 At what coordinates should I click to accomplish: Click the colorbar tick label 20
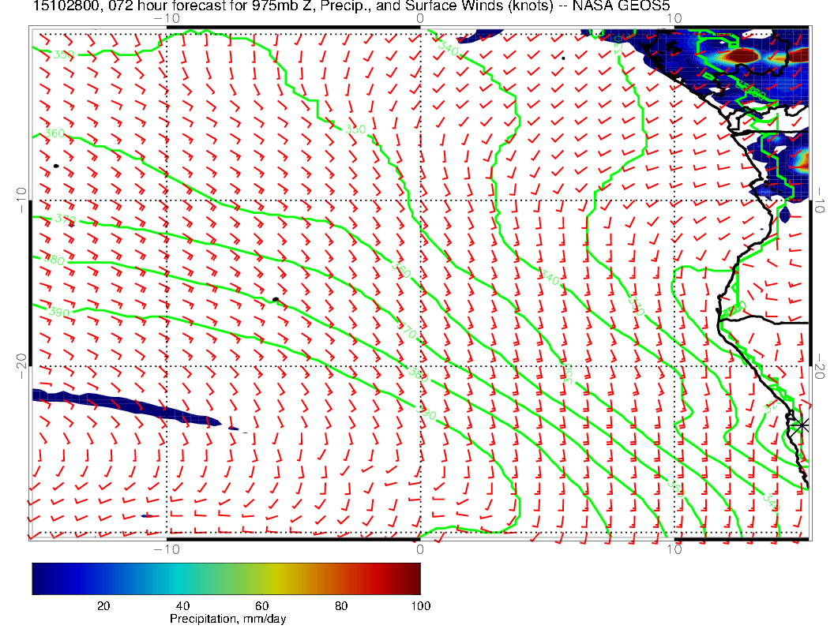(x=103, y=605)
